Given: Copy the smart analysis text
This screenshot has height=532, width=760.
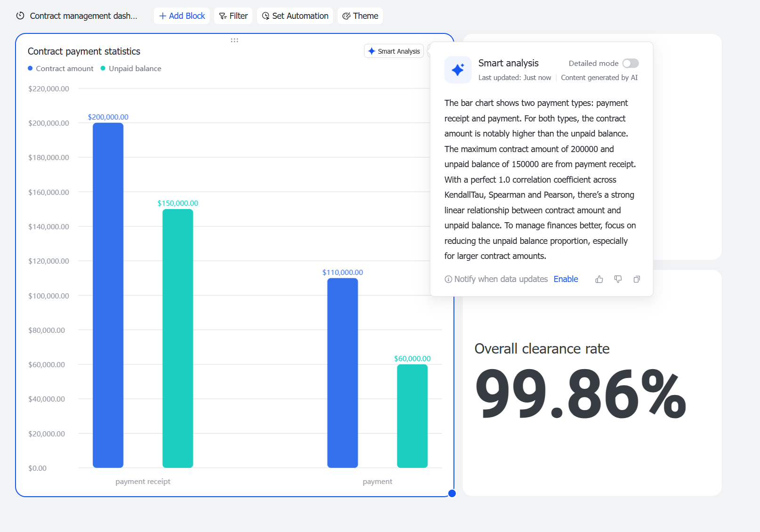Looking at the screenshot, I should tap(637, 279).
